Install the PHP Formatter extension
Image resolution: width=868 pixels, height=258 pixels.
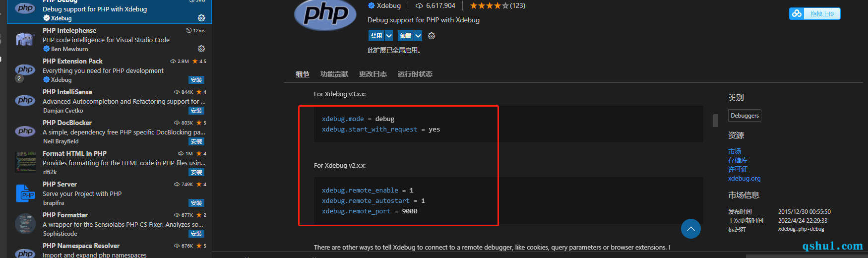click(196, 234)
